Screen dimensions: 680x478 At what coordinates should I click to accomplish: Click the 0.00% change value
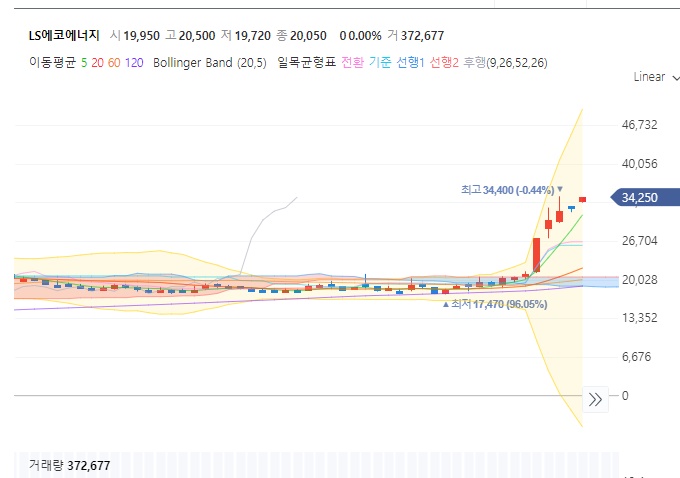click(365, 36)
